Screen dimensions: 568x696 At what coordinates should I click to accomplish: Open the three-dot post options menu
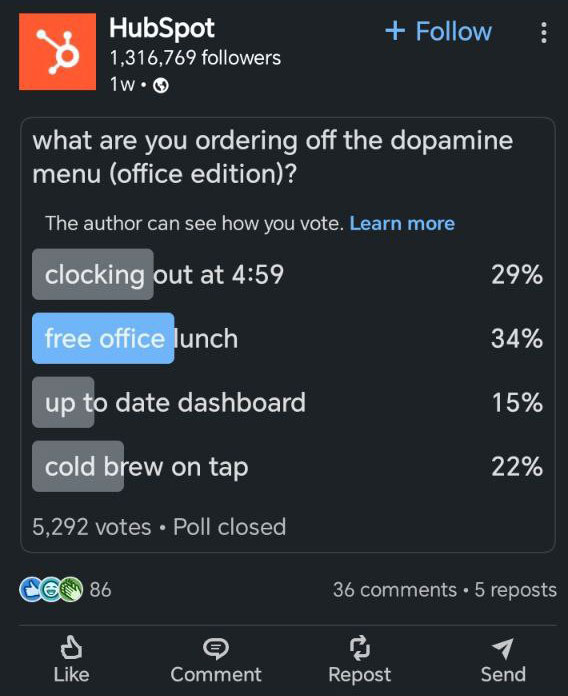(544, 33)
